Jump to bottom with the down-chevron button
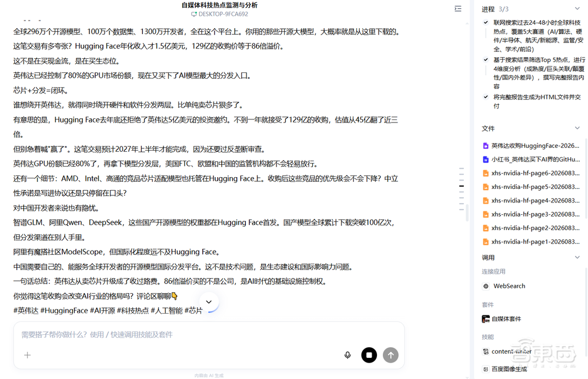This screenshot has height=379, width=588. (209, 302)
